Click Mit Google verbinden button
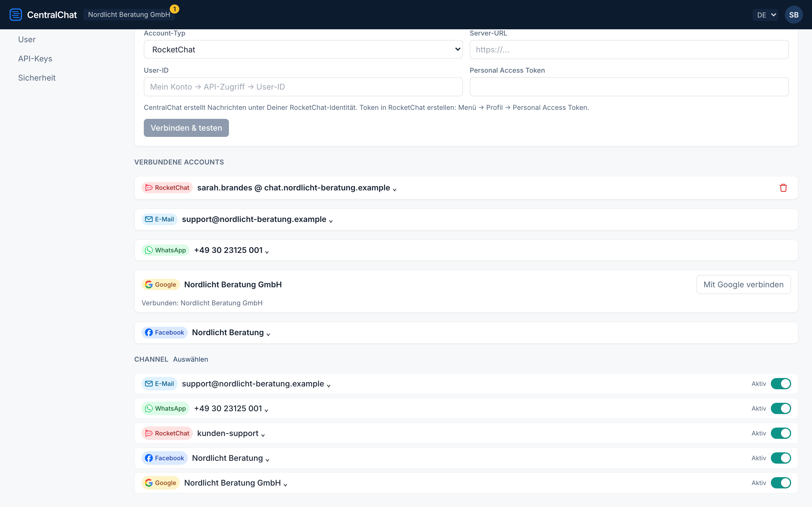The height and width of the screenshot is (507, 812). click(743, 285)
